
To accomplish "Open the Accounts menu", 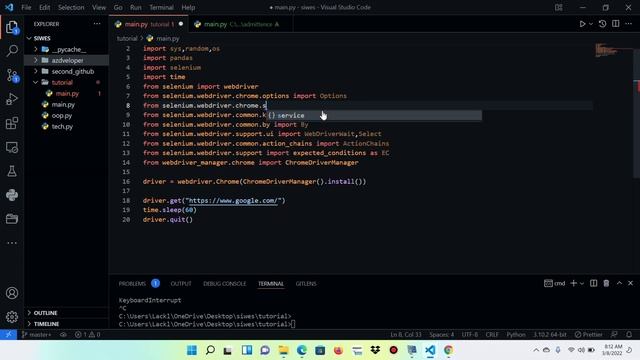I will [x=12, y=293].
